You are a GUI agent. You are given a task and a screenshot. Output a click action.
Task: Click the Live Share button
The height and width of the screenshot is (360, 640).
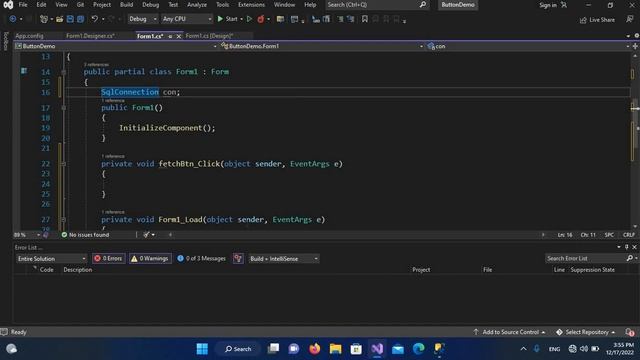click(x=597, y=20)
